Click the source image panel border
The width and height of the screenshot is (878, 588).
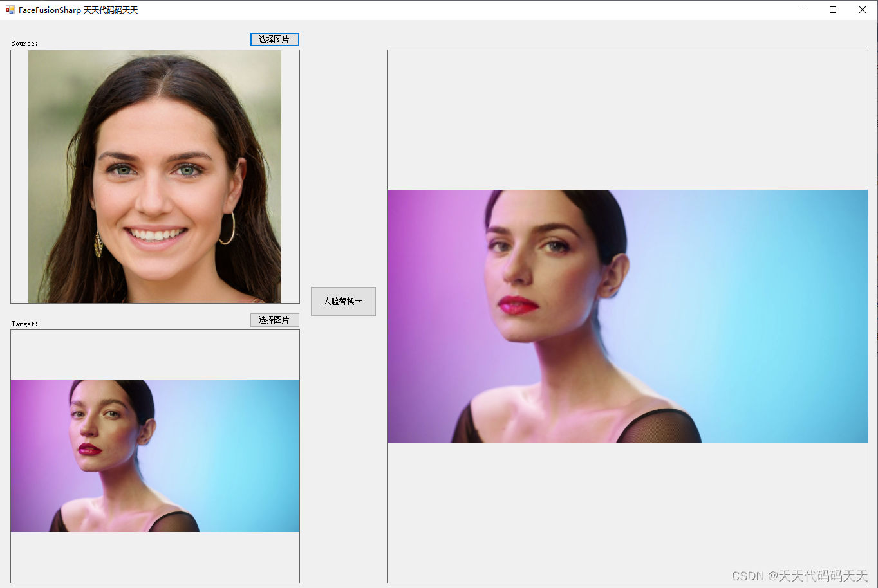pos(9,177)
